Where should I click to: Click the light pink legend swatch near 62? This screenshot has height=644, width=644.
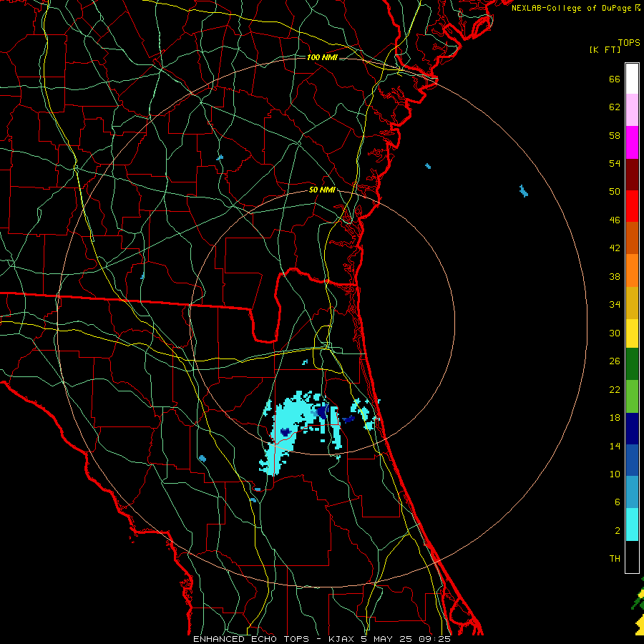(632, 110)
